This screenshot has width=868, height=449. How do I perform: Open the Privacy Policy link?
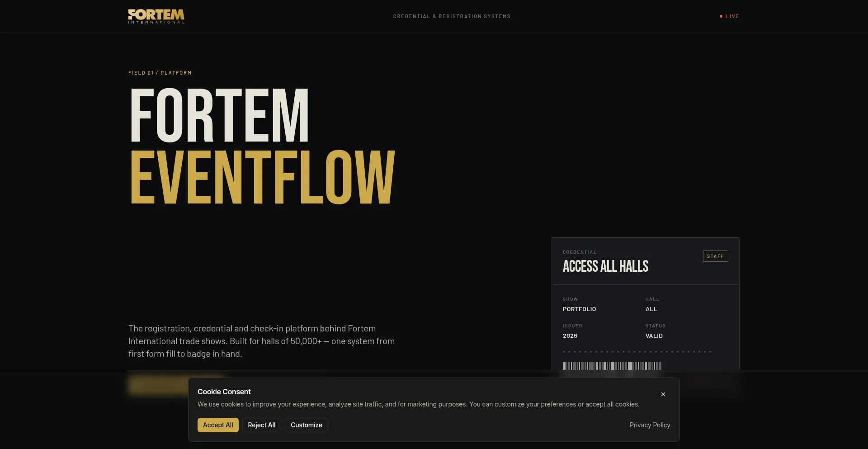[x=650, y=425]
